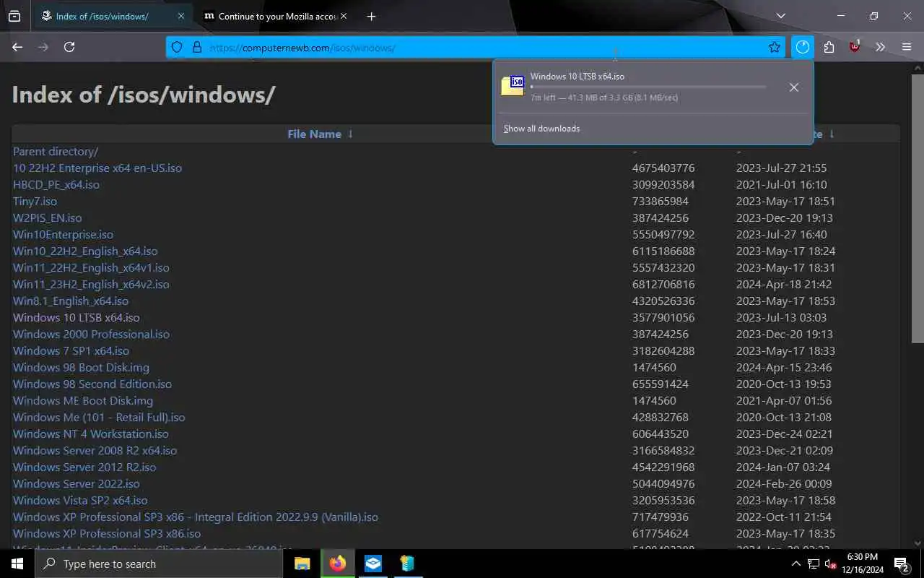Open Windows Start menu
Image resolution: width=924 pixels, height=578 pixels.
point(17,564)
